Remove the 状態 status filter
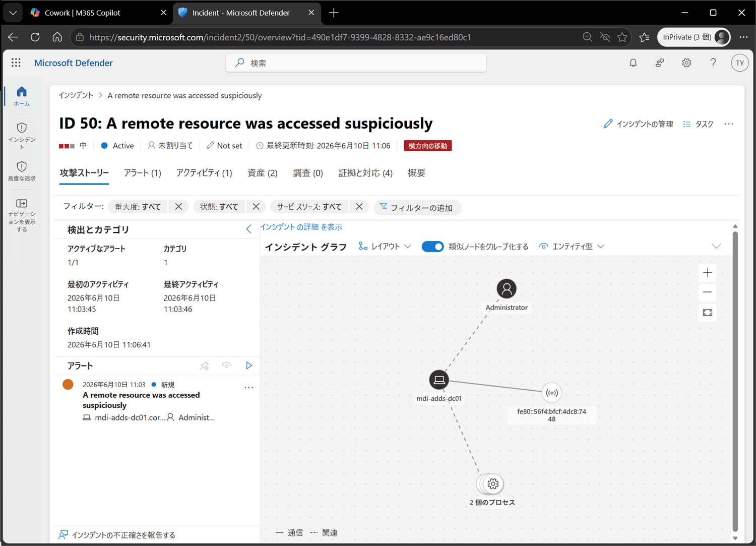Image resolution: width=756 pixels, height=546 pixels. (256, 207)
